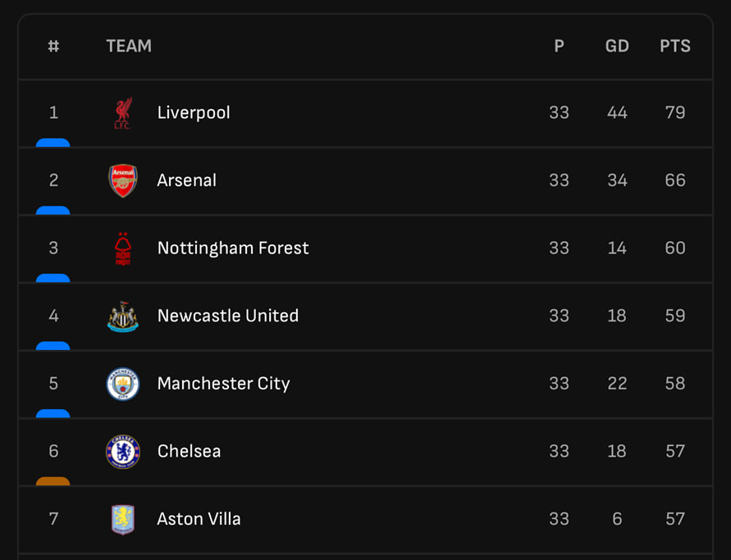Select the Nottingham Forest team name
The width and height of the screenshot is (731, 560).
point(233,248)
